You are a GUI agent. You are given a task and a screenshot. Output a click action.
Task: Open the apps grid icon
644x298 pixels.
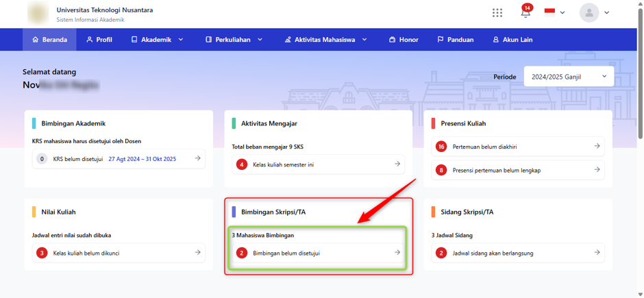pyautogui.click(x=497, y=13)
